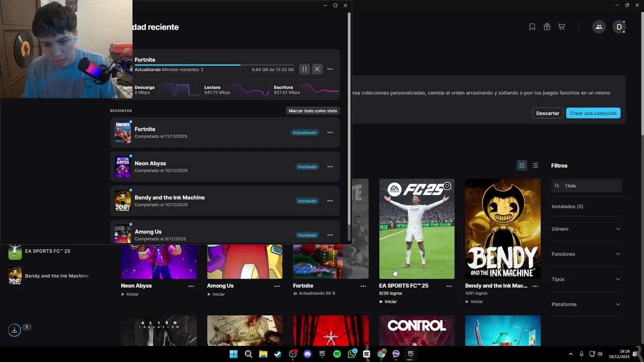Pause the Fortnite update download
This screenshot has width=644, height=362.
304,69
